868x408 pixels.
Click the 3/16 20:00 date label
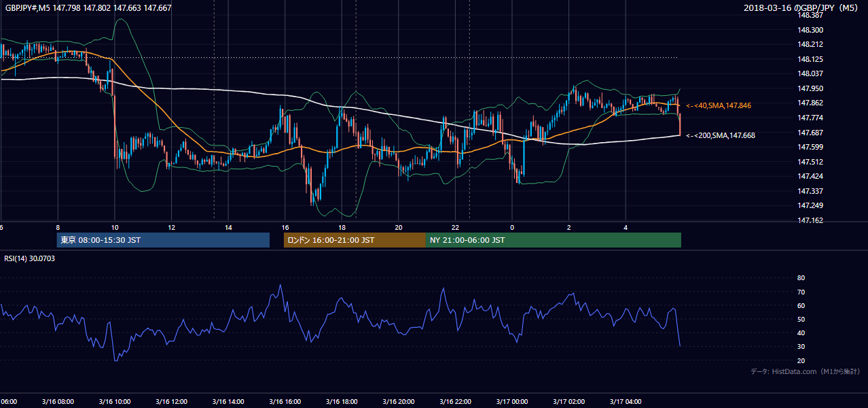pos(399,401)
